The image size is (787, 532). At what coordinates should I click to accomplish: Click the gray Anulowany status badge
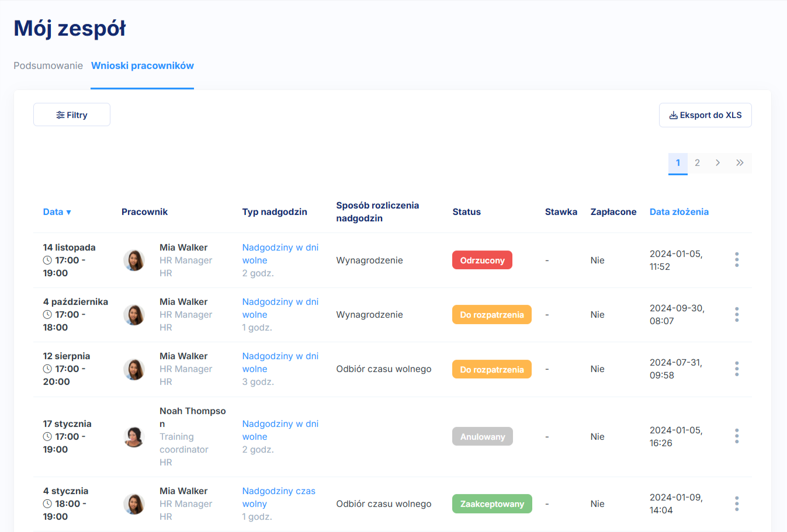[x=482, y=437]
